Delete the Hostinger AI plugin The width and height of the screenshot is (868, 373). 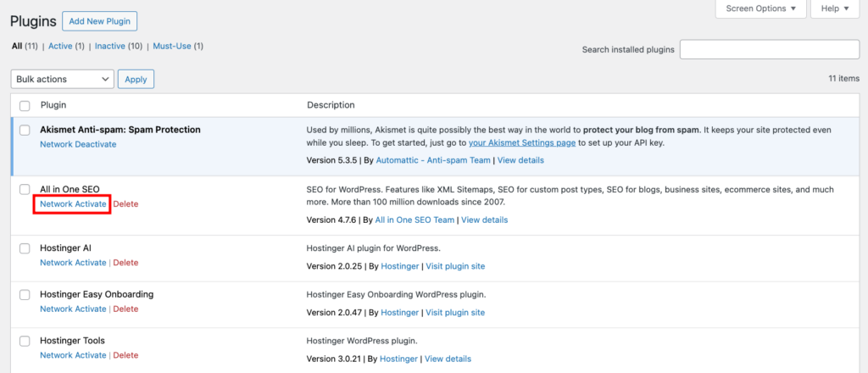[x=125, y=263]
